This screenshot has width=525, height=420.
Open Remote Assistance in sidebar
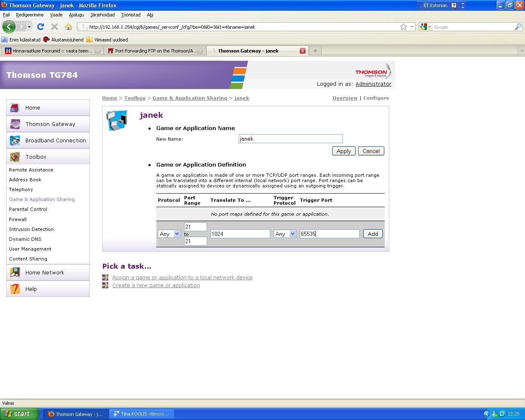click(x=31, y=170)
